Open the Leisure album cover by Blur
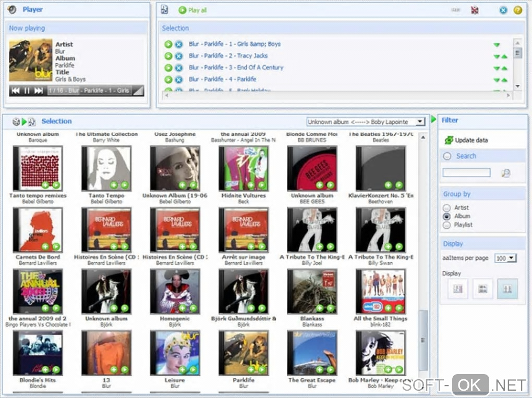 tap(175, 353)
